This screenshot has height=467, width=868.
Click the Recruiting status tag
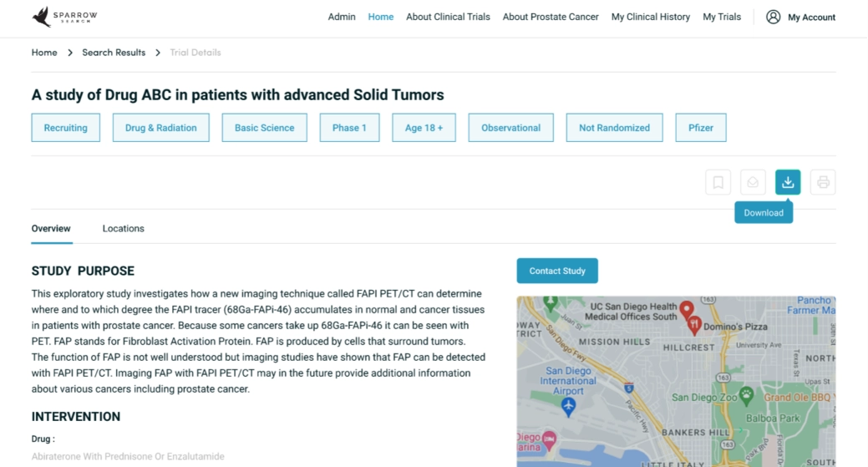coord(65,128)
